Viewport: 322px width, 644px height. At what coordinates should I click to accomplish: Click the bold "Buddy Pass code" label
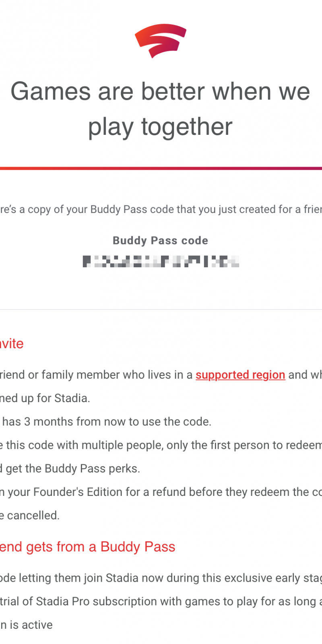[160, 241]
